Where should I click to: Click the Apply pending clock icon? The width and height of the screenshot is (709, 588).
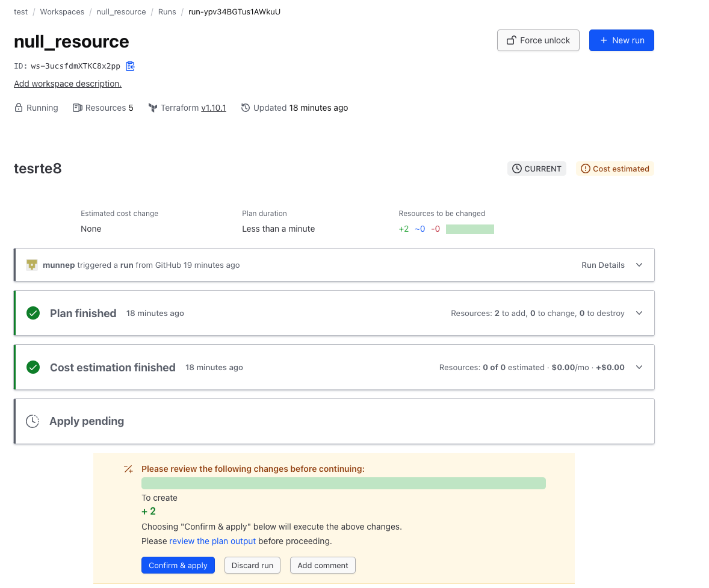(x=33, y=421)
